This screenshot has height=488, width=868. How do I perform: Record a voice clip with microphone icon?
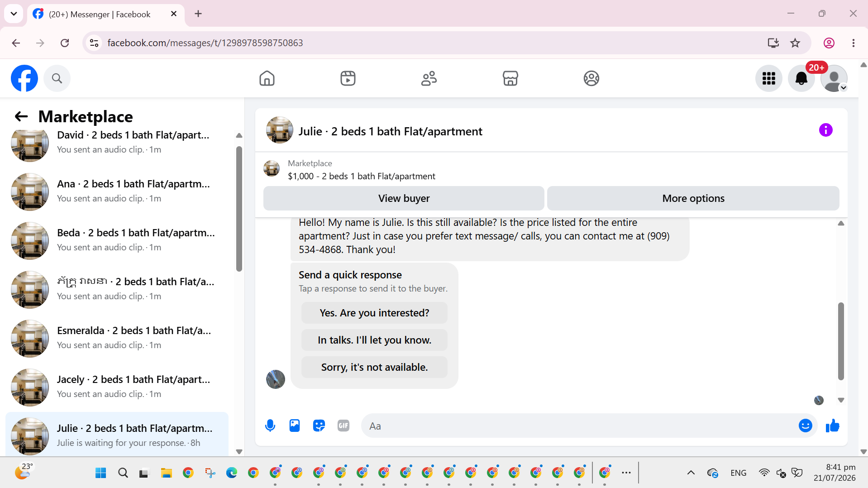(270, 426)
